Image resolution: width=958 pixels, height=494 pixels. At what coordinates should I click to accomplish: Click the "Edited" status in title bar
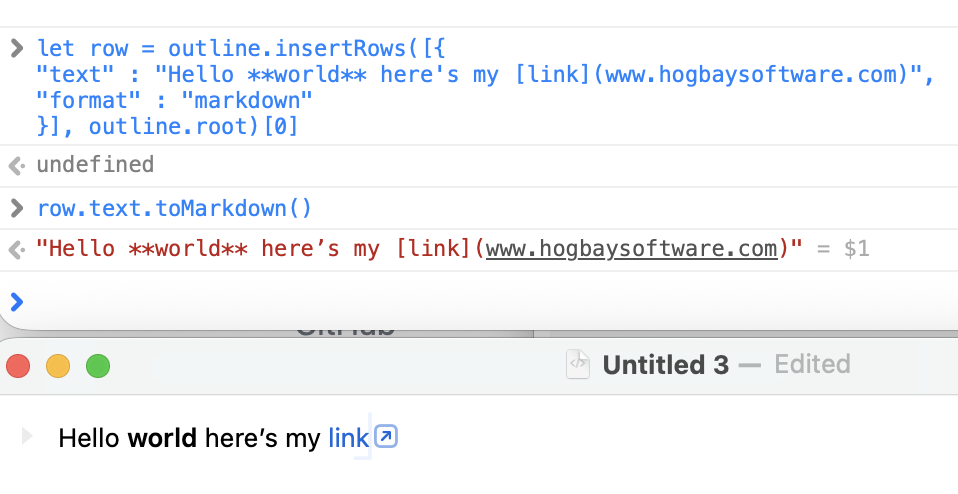point(812,364)
